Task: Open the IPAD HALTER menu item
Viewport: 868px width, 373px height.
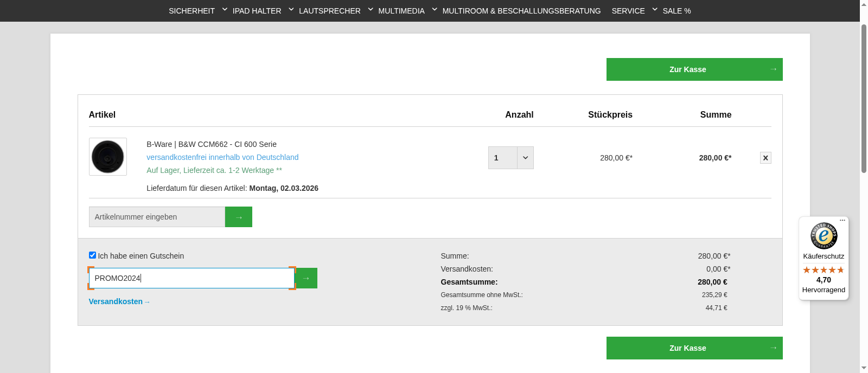Action: (257, 11)
